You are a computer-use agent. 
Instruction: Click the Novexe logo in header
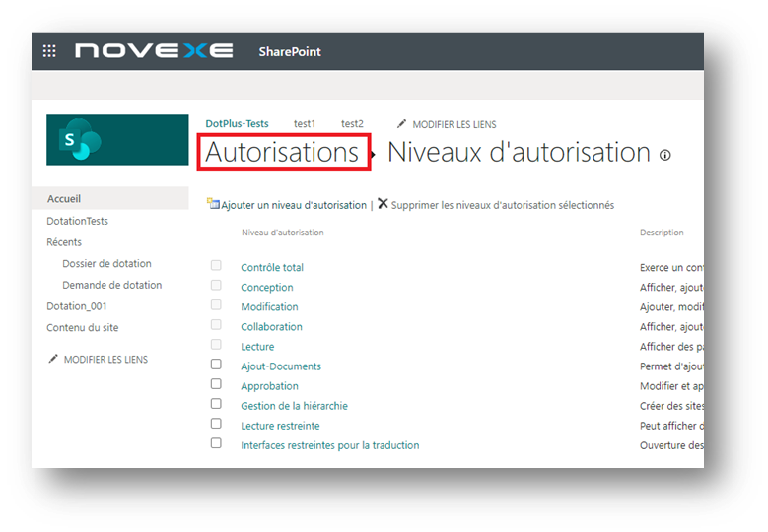154,51
